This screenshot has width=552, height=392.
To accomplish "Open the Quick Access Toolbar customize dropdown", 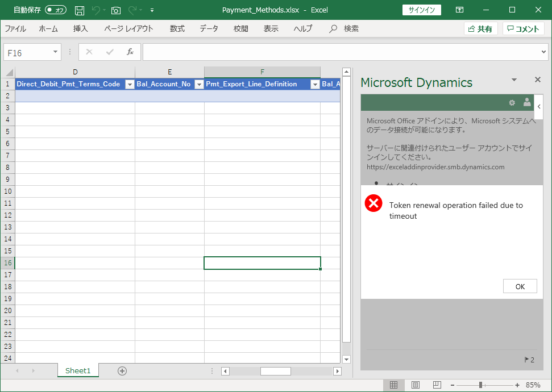I will 152,10.
